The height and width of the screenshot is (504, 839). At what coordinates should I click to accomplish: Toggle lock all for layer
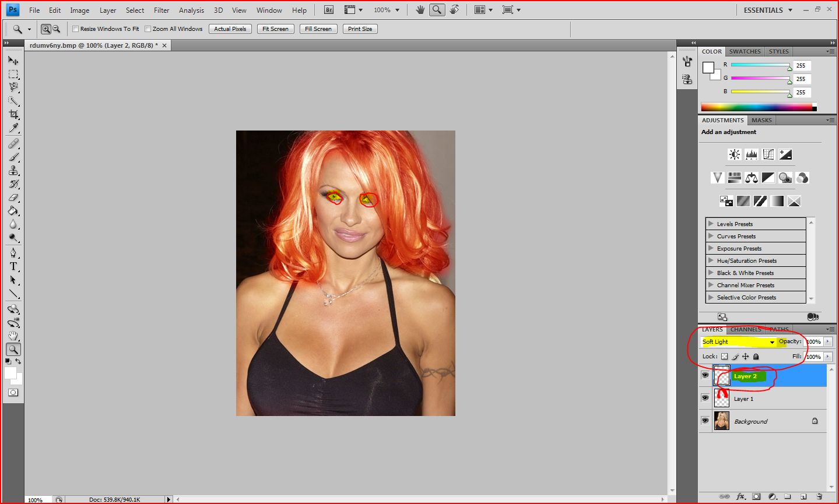coord(756,357)
